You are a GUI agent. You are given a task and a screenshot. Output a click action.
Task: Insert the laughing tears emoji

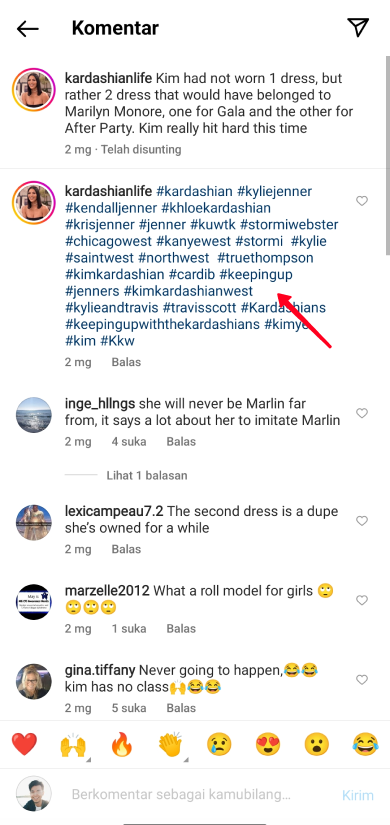(365, 744)
